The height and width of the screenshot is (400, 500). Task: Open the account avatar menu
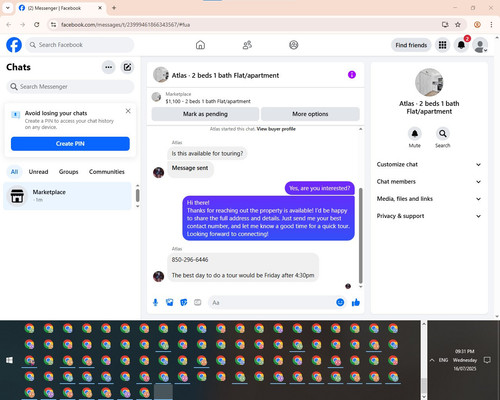pyautogui.click(x=480, y=45)
